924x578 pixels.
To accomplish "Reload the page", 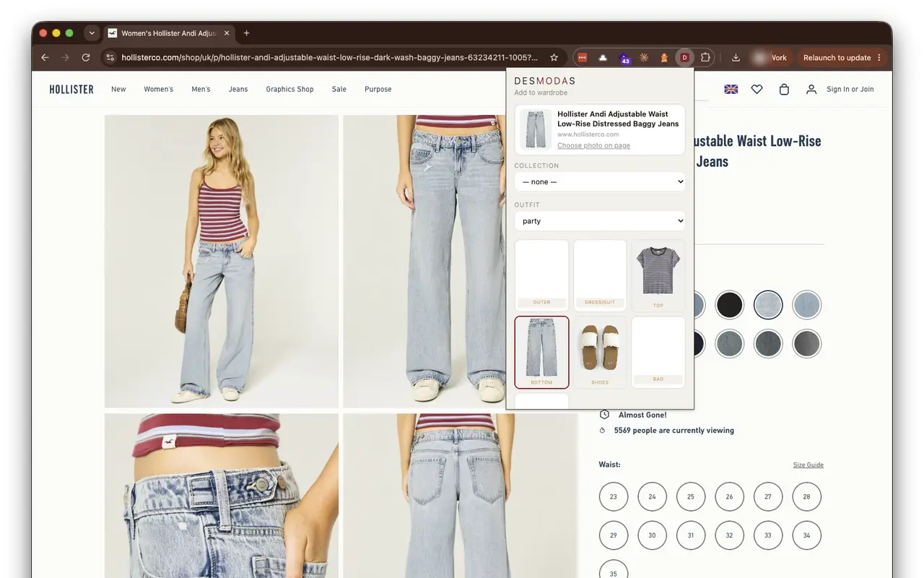I will [x=86, y=58].
